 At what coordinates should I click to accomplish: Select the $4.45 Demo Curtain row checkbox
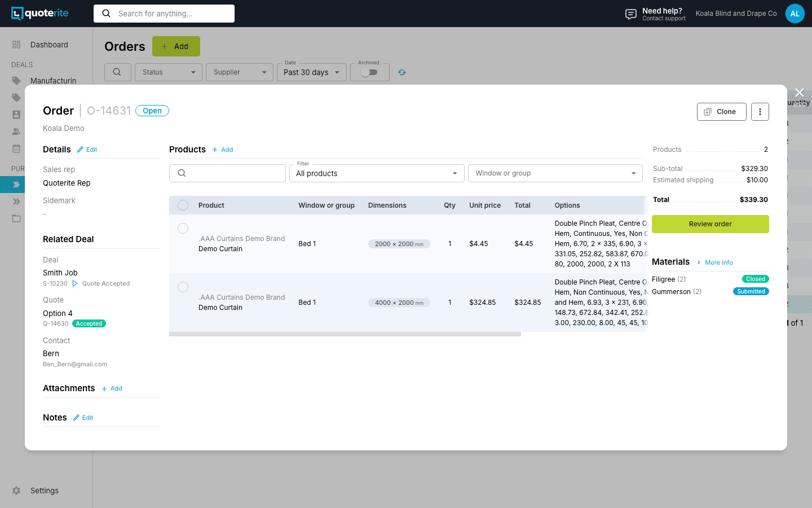click(x=183, y=228)
